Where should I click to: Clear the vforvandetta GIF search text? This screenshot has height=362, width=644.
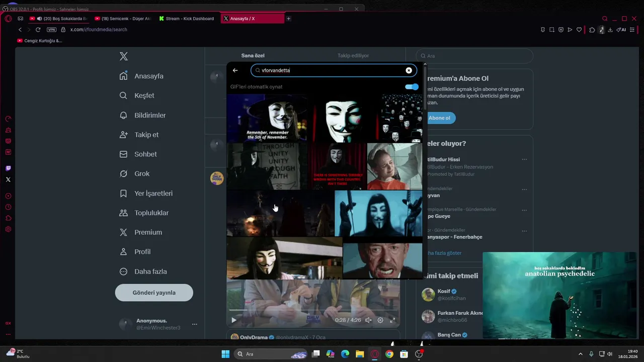(409, 70)
